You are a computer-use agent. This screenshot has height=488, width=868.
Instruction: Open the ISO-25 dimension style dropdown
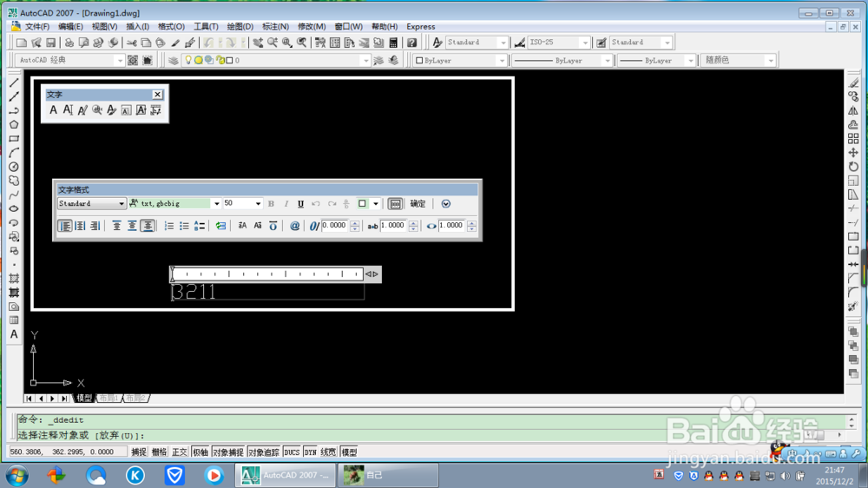585,43
